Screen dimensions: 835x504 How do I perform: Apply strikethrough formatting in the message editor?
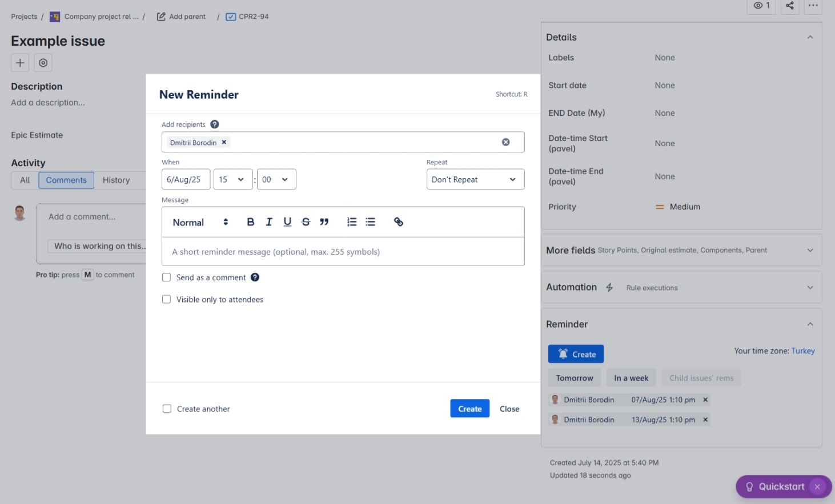(306, 222)
